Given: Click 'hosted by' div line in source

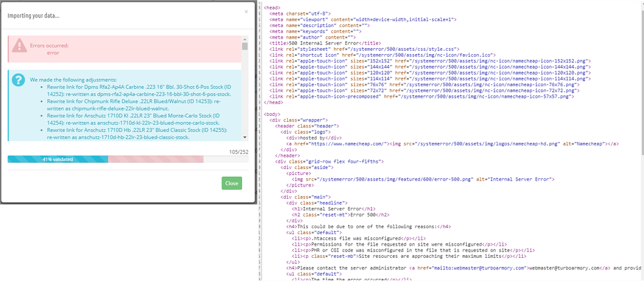Looking at the screenshot, I should pos(314,138).
